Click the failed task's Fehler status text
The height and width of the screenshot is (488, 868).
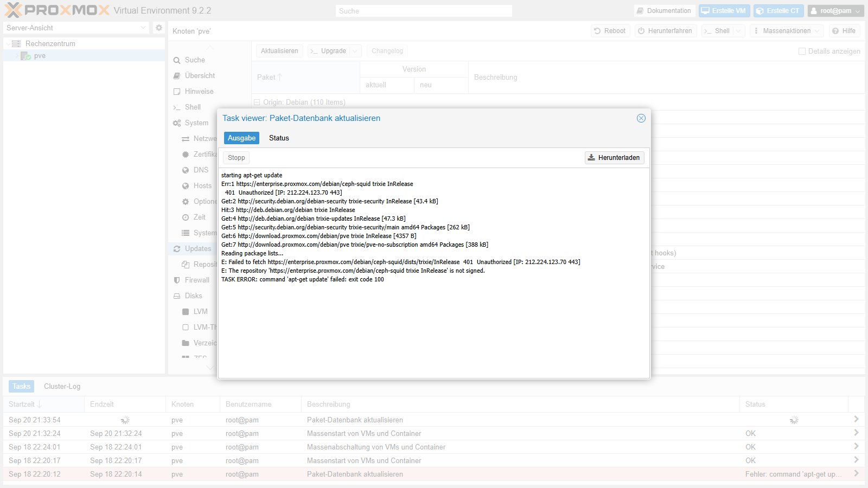(793, 474)
